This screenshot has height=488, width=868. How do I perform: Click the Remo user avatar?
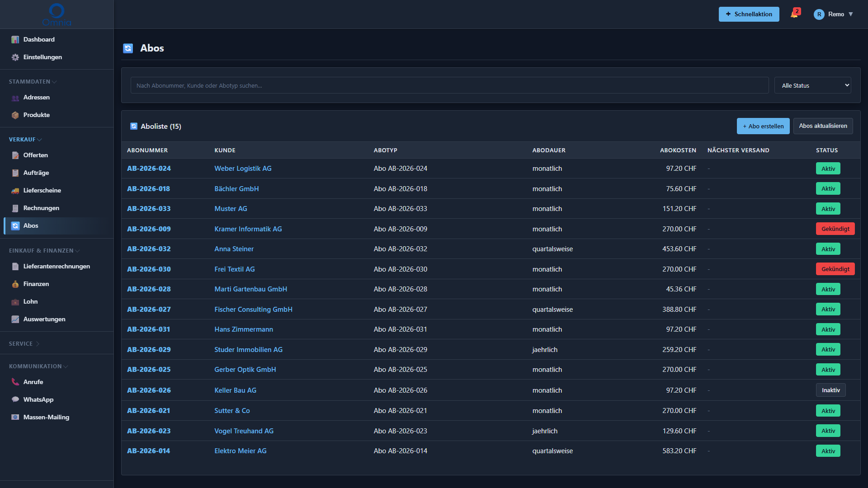[819, 14]
